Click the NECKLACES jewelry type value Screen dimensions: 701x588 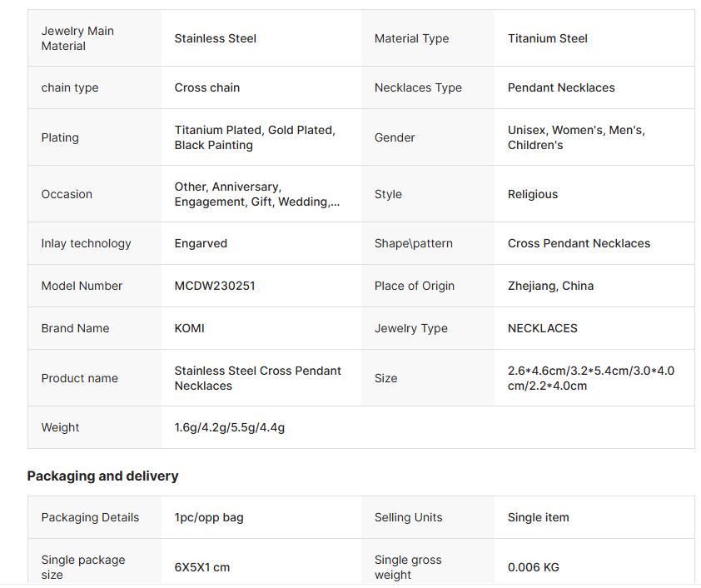click(x=542, y=328)
